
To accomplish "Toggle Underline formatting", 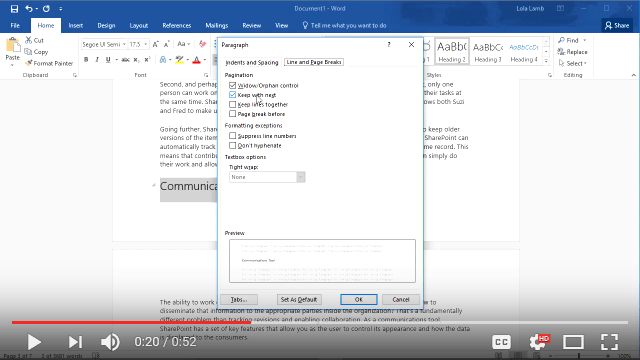I will pos(108,60).
